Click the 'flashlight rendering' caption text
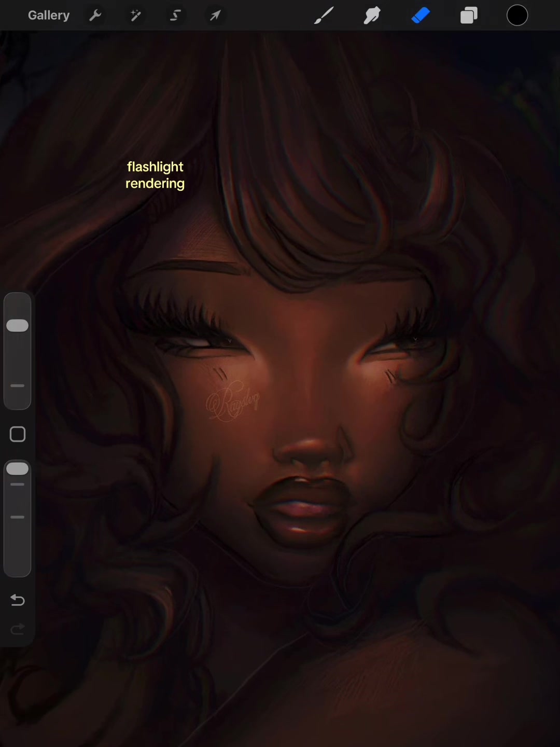 coord(155,175)
